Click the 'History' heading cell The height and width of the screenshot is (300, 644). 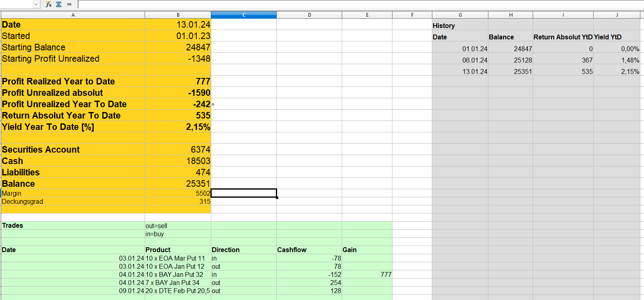click(x=460, y=26)
